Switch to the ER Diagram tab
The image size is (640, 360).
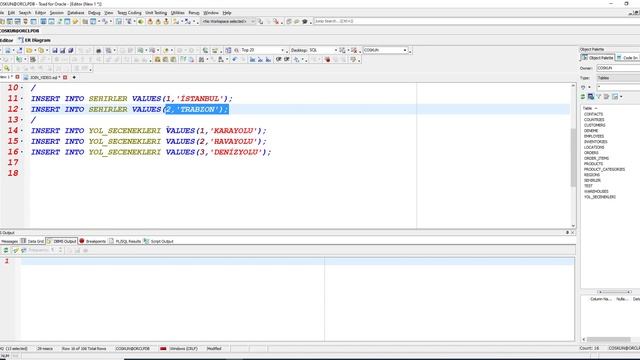pos(34,40)
